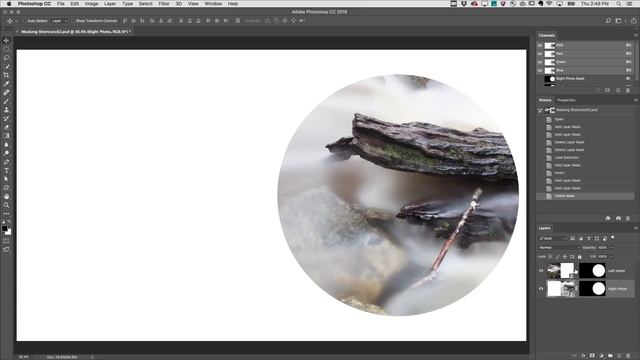Delete channel trash icon in Channels panel
Image resolution: width=640 pixels, height=360 pixels.
click(628, 90)
